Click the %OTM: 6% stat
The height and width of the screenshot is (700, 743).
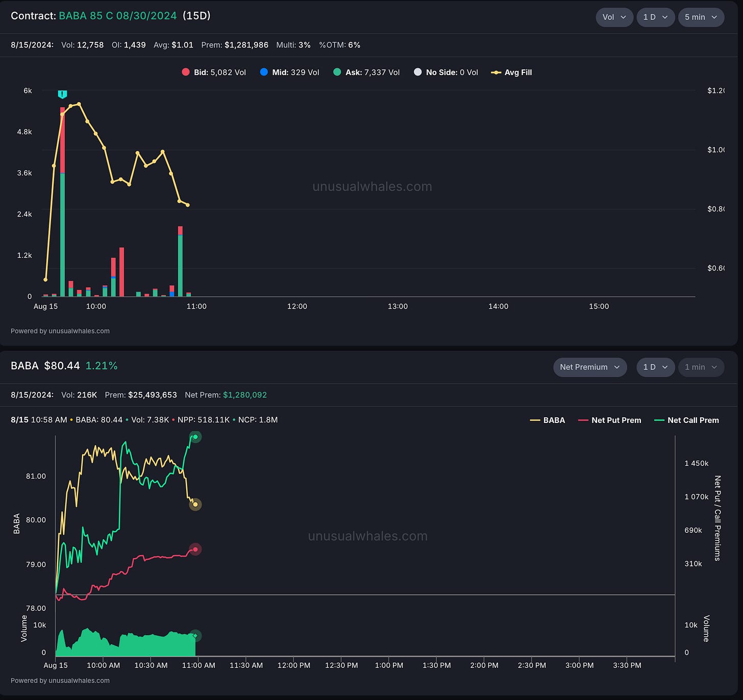click(340, 45)
